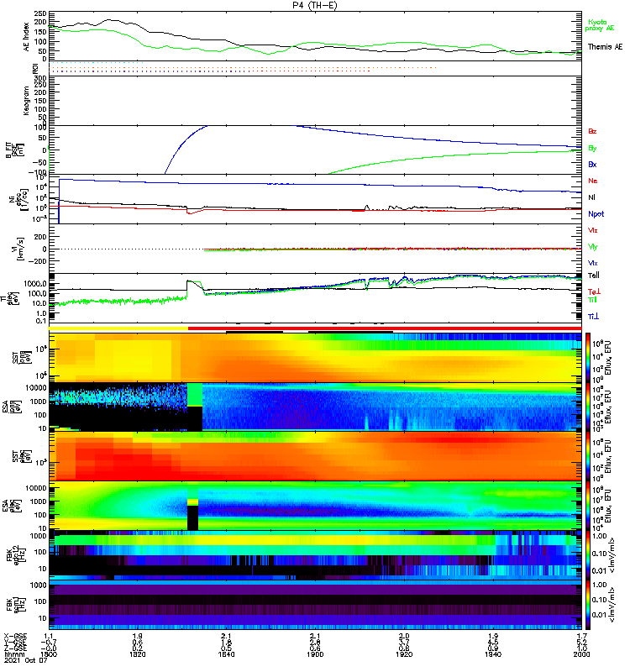
Task: Select the blue Npot legend label
Action: coord(596,214)
